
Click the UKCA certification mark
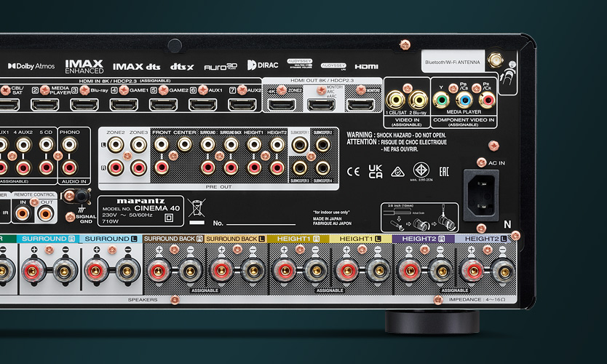tap(376, 172)
